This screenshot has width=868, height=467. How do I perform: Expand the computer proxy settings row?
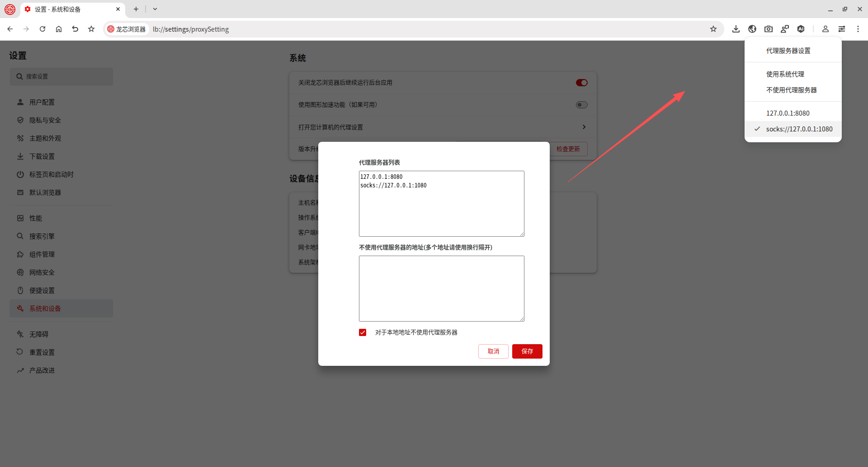(x=584, y=127)
